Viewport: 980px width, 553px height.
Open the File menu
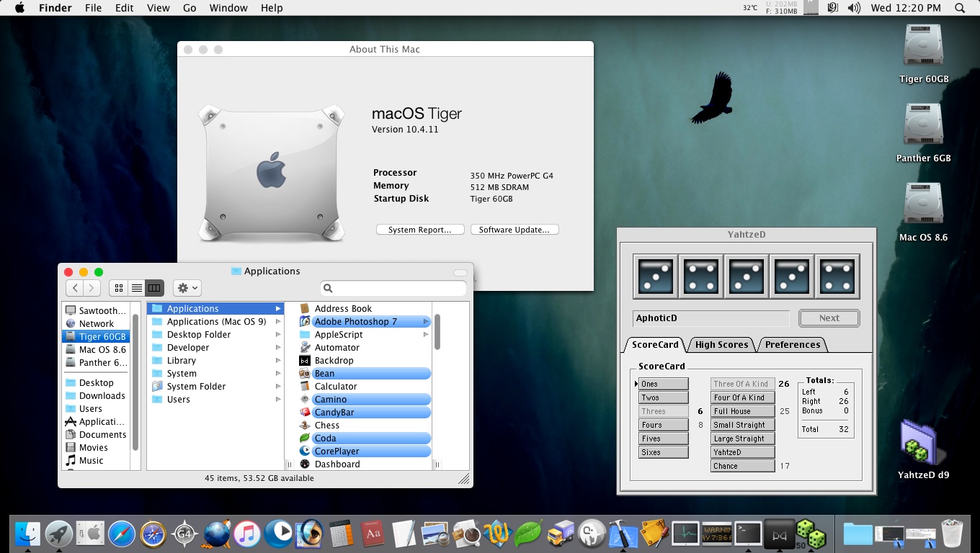93,8
